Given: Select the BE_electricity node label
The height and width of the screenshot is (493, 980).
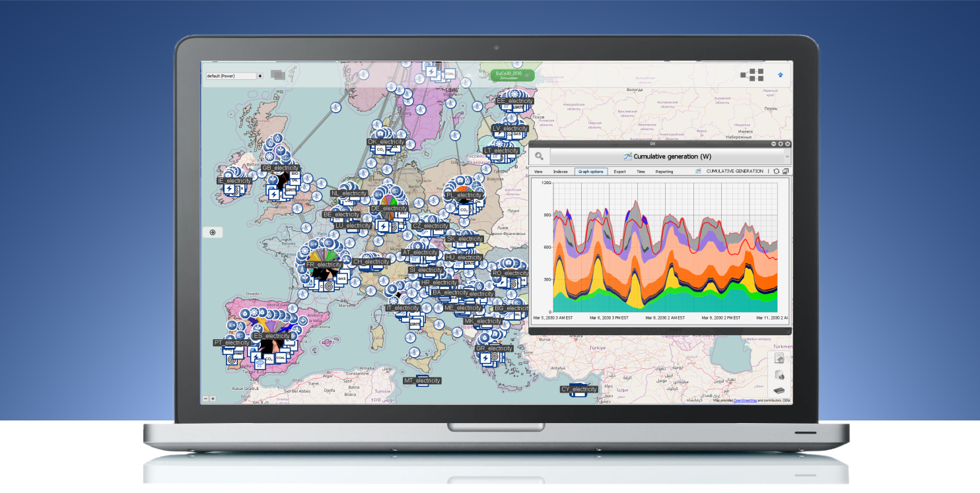Looking at the screenshot, I should point(341,214).
